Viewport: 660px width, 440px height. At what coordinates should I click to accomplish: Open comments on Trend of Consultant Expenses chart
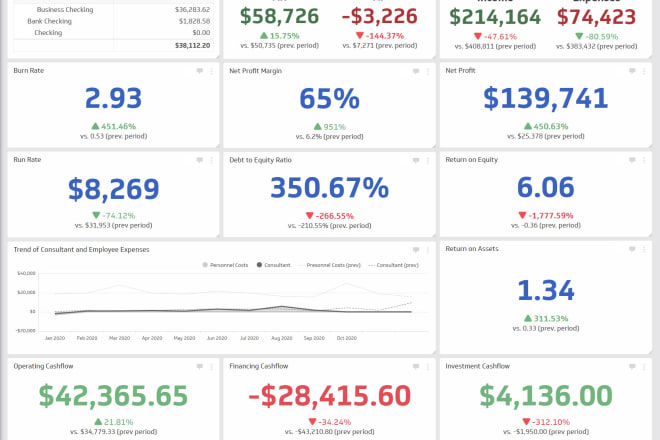[x=416, y=250]
